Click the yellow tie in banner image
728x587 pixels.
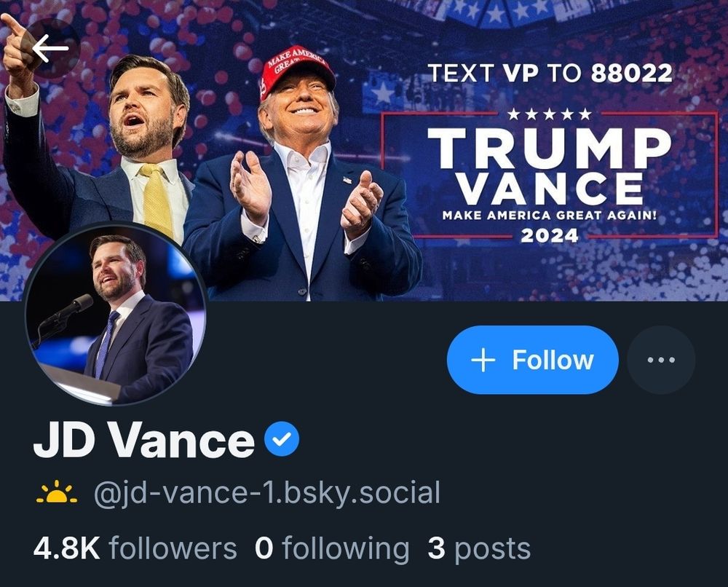point(158,200)
